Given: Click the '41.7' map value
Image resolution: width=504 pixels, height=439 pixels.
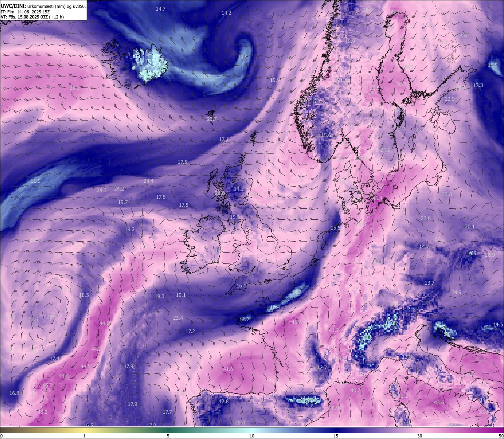Looking at the screenshot, I should coord(481,358).
